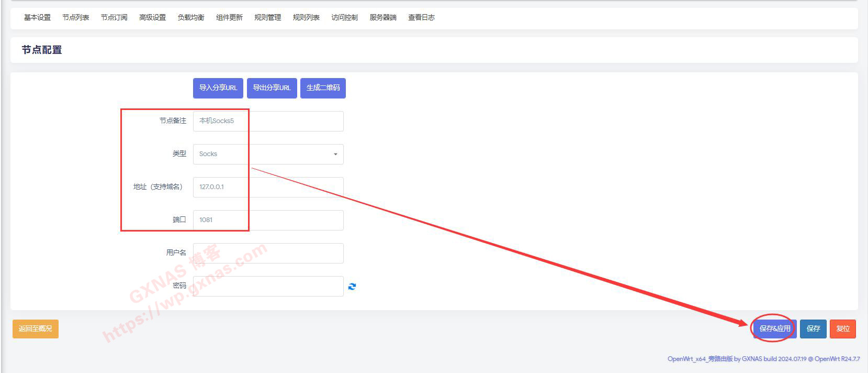Select the 负载均衡 tab

click(x=191, y=17)
